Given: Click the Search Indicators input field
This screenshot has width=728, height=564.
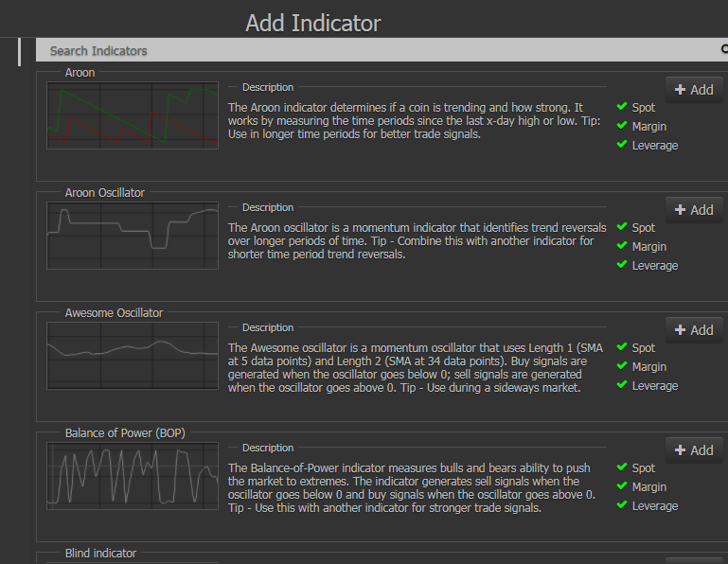Looking at the screenshot, I should (381, 50).
